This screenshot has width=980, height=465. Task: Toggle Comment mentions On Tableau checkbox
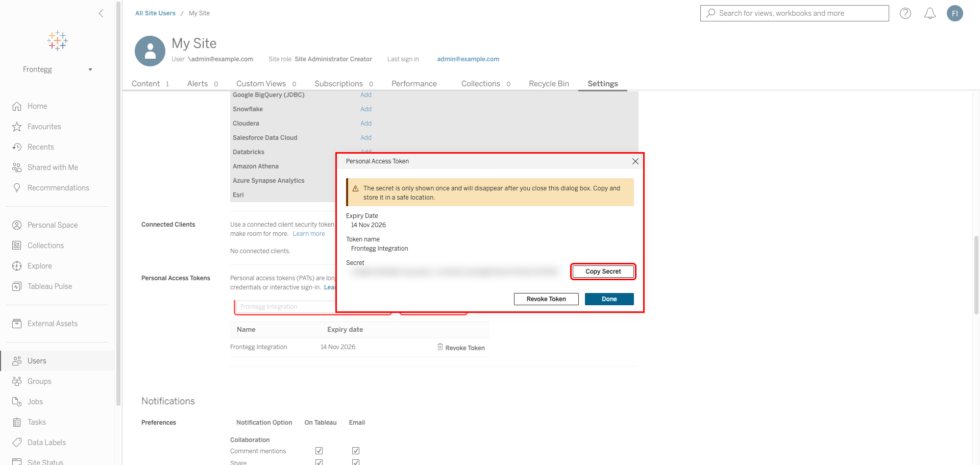pyautogui.click(x=319, y=451)
